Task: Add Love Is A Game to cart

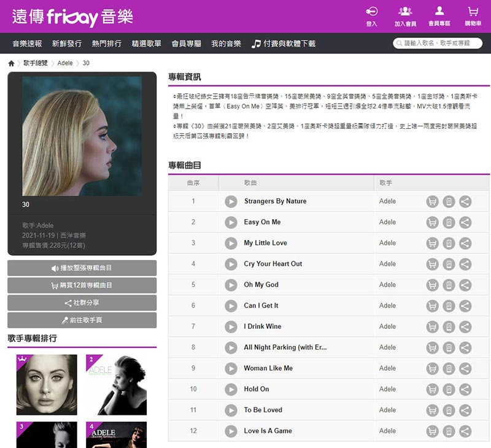Action: pyautogui.click(x=433, y=431)
